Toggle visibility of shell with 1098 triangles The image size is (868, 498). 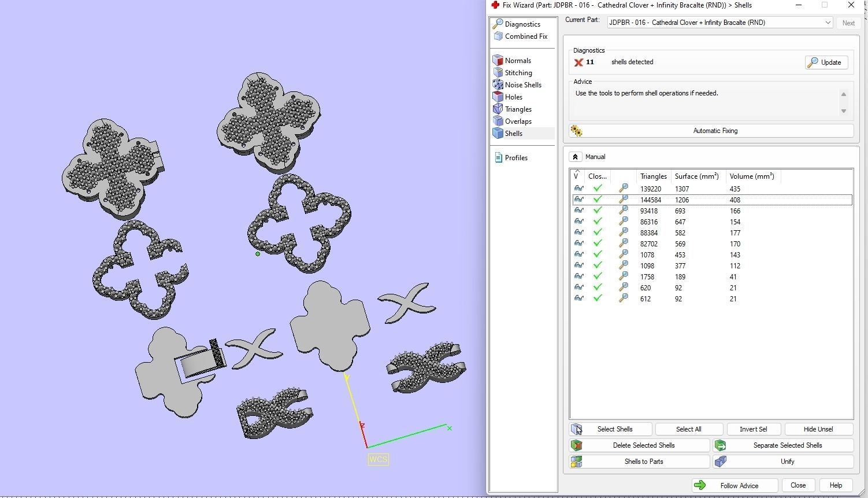tap(578, 265)
